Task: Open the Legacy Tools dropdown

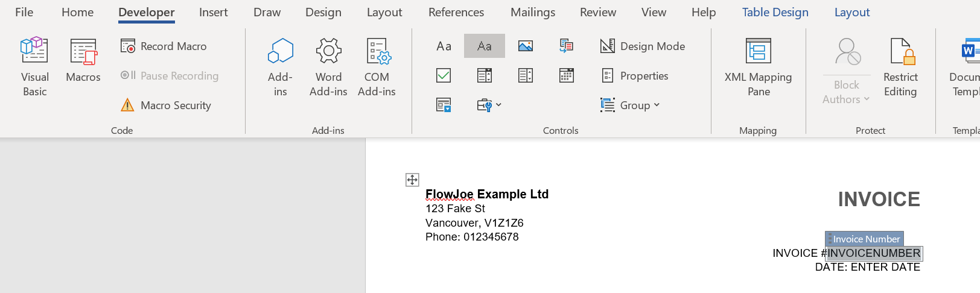Action: tap(489, 106)
